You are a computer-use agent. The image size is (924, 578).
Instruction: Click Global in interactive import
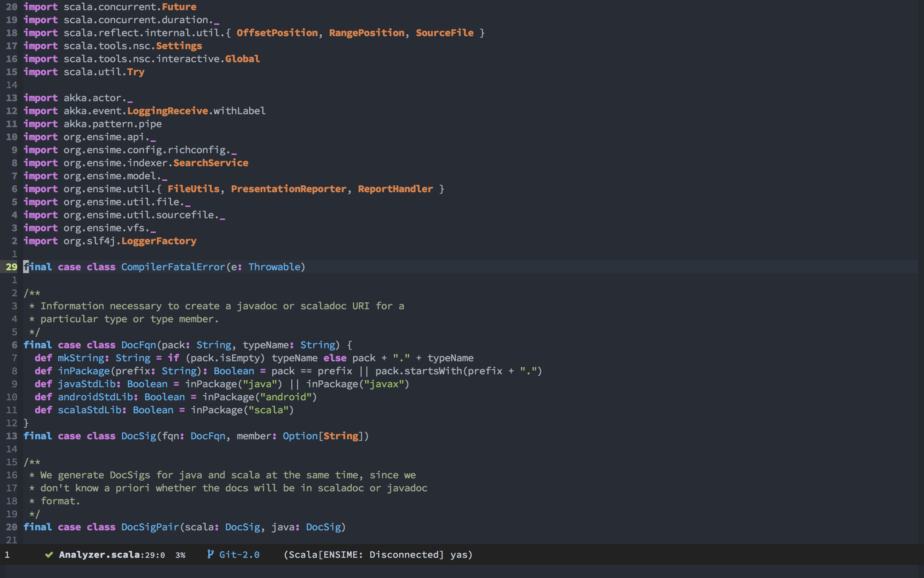coord(243,59)
